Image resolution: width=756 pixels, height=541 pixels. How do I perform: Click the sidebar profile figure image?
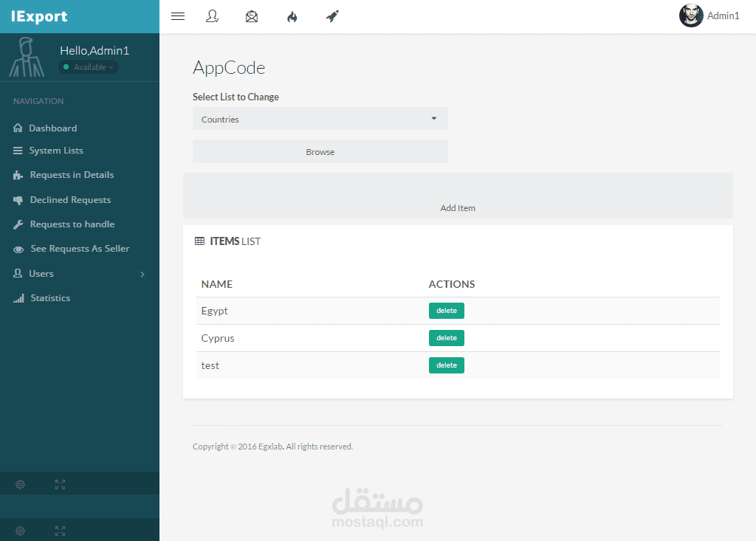27,58
